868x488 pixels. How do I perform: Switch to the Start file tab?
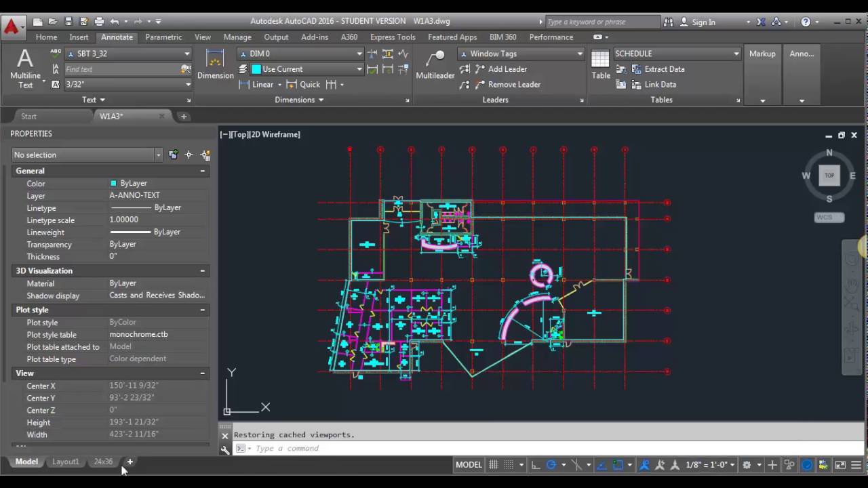click(x=28, y=117)
